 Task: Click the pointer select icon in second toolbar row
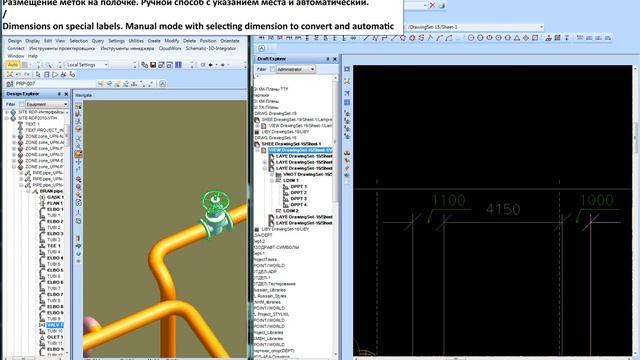38,74
